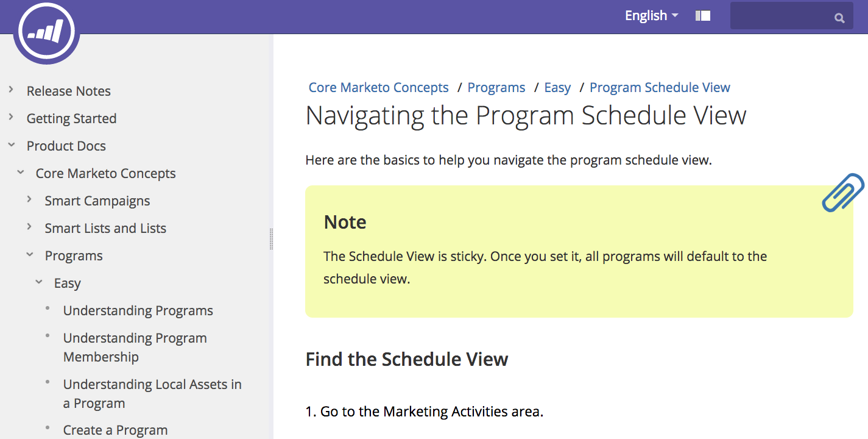Expand Smart Campaigns chevron
Viewport: 868px width, 439px height.
click(29, 200)
